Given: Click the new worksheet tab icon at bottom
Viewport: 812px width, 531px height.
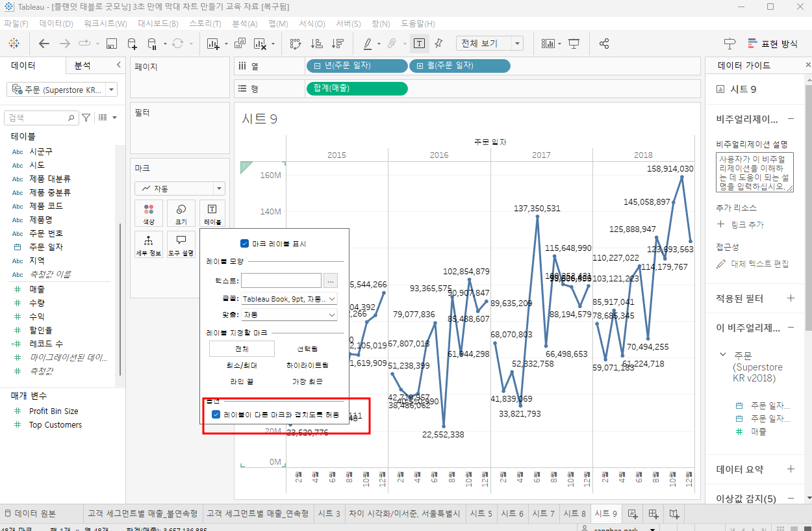Looking at the screenshot, I should [x=633, y=513].
